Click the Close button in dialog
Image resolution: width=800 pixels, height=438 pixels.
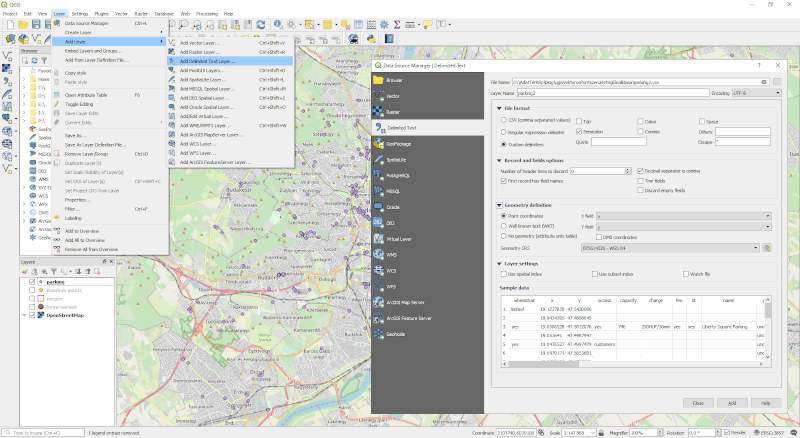tap(698, 403)
